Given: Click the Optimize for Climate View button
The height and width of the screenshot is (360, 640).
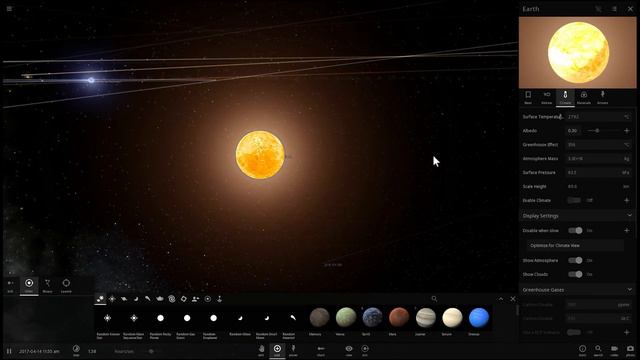Looking at the screenshot, I should point(575,246).
